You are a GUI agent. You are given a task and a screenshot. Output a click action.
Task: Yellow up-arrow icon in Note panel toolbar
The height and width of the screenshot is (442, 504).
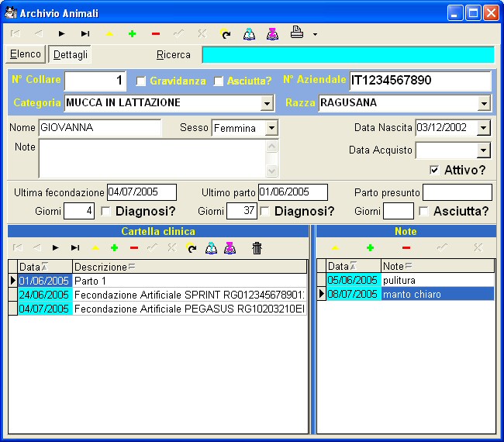pyautogui.click(x=335, y=247)
